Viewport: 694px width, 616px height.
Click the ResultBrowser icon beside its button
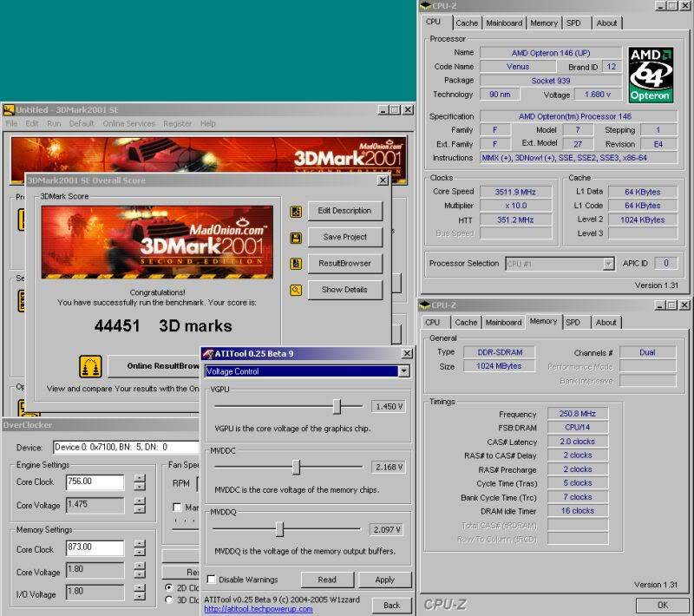296,264
